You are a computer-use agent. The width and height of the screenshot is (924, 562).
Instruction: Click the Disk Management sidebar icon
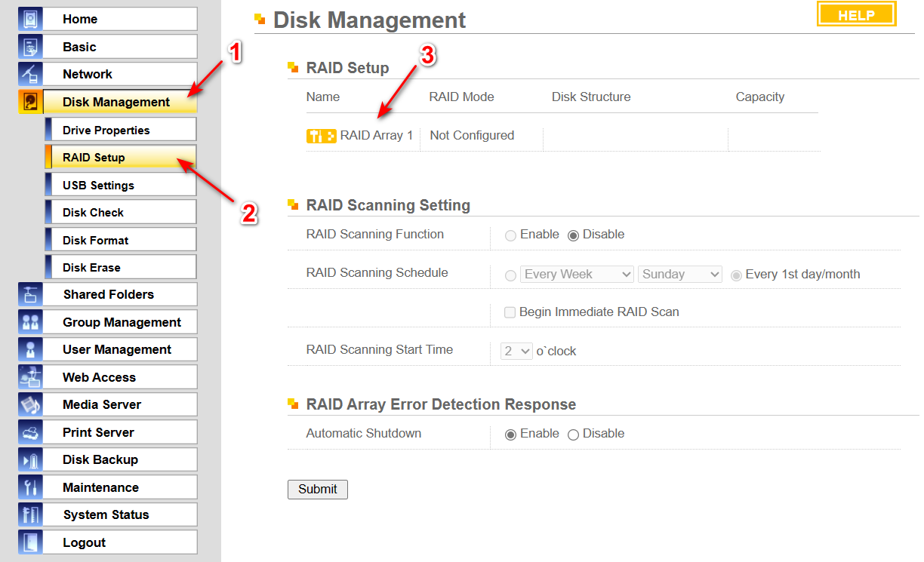[29, 101]
